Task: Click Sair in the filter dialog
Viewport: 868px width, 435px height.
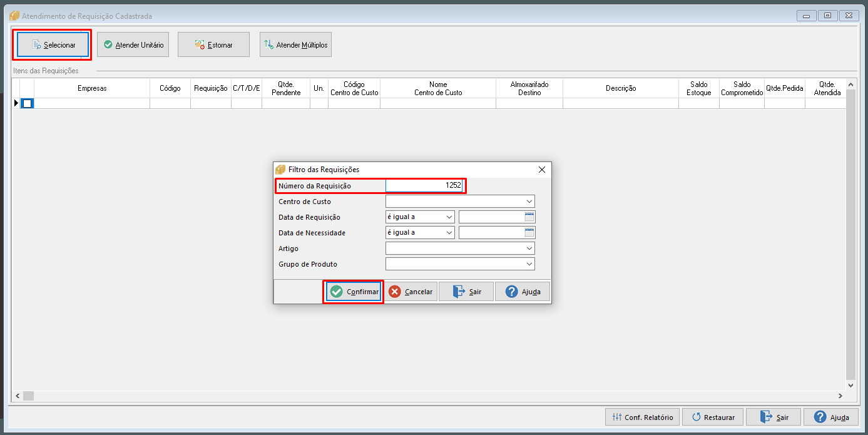Action: [466, 292]
